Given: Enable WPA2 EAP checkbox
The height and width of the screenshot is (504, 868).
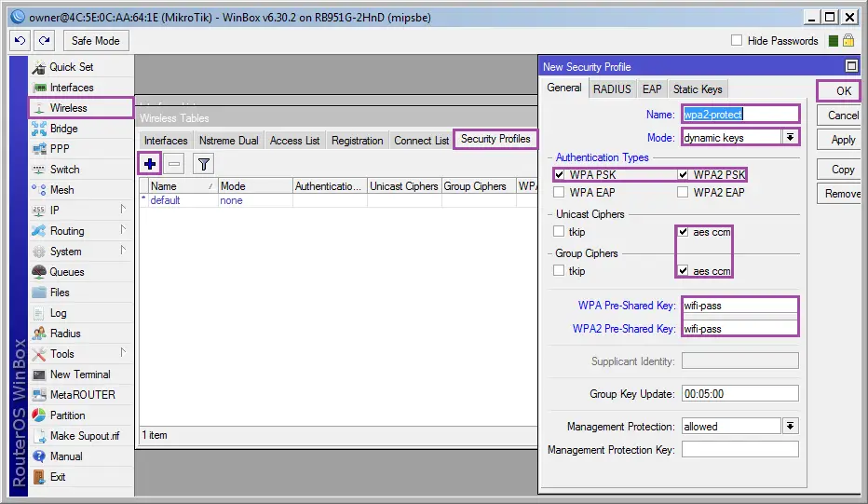Looking at the screenshot, I should pyautogui.click(x=683, y=192).
